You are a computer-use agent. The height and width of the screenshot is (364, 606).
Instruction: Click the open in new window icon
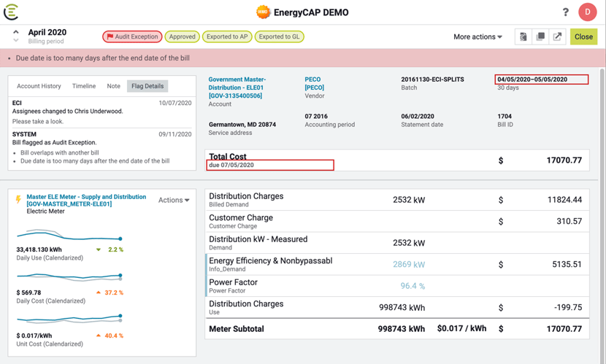(558, 36)
